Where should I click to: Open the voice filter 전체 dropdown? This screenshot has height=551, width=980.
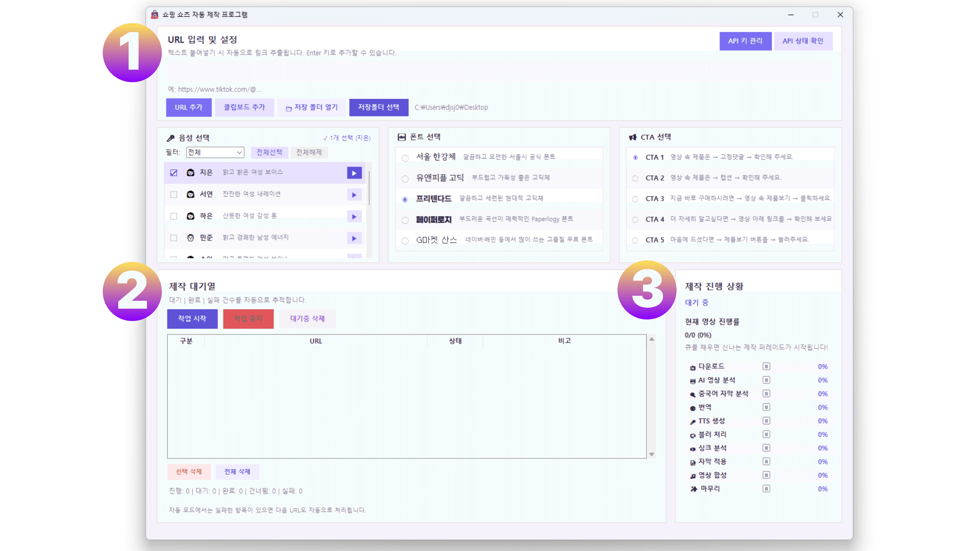[215, 152]
